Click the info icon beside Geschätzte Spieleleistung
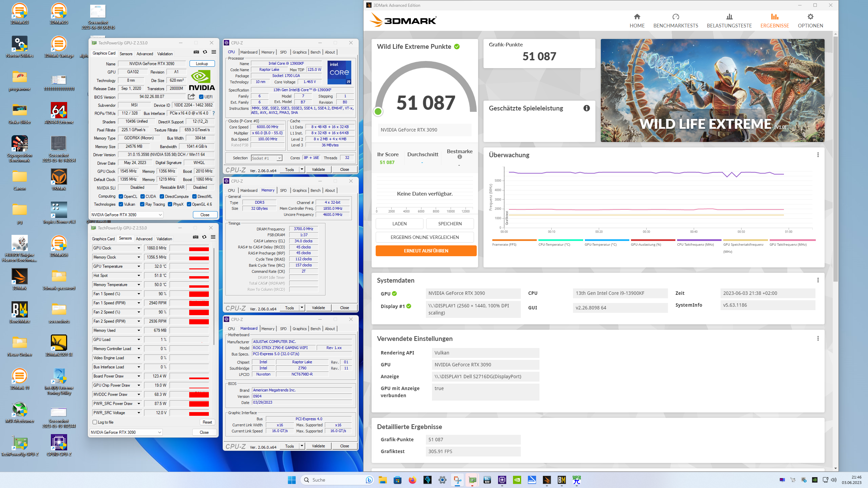 (x=587, y=108)
